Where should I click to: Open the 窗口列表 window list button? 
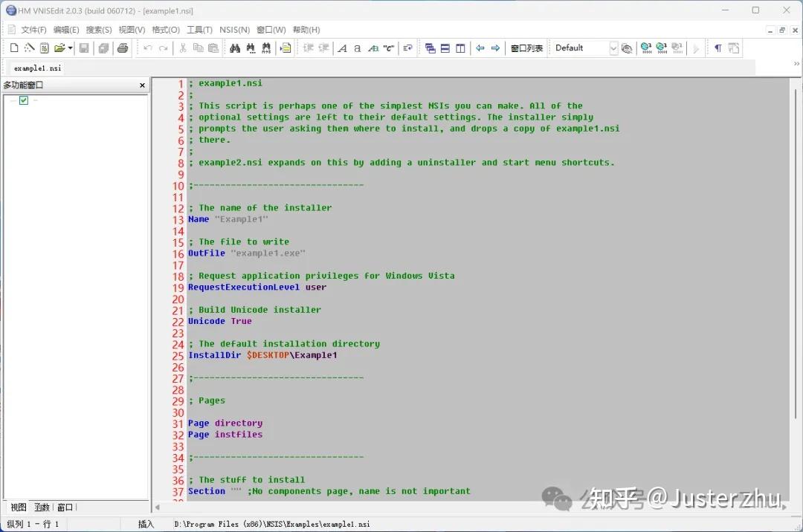point(526,48)
